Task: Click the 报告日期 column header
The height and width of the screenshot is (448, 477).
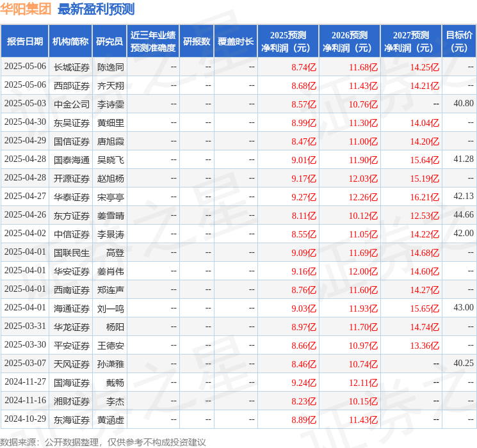Action: click(x=24, y=42)
